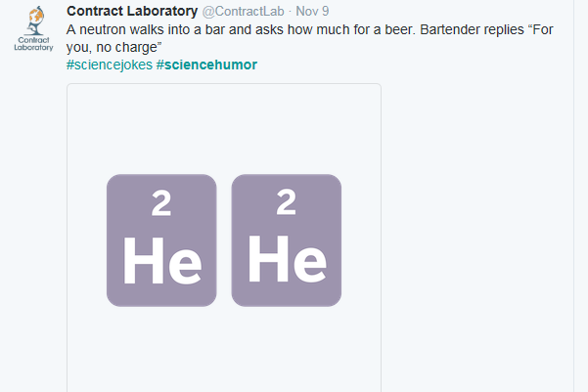
Task: Follow the bold #sciencehumor hashtag
Action: click(206, 65)
